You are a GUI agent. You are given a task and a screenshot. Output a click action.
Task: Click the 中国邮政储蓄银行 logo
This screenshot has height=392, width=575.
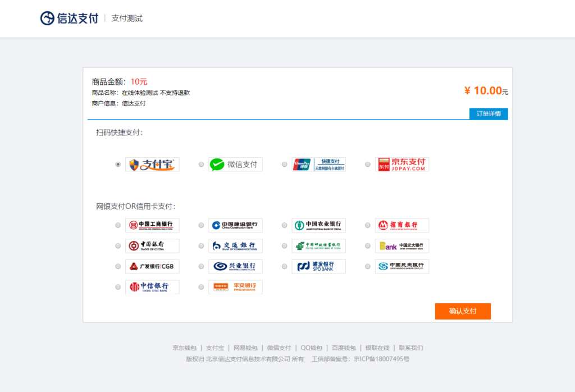pyautogui.click(x=319, y=245)
